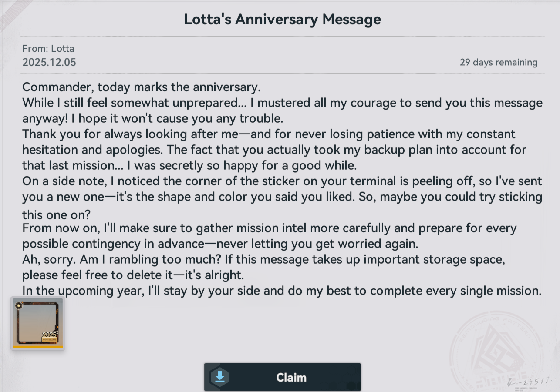This screenshot has width=560, height=392.
Task: Open the 2025 anniversary frame reward thumbnail
Action: click(37, 322)
